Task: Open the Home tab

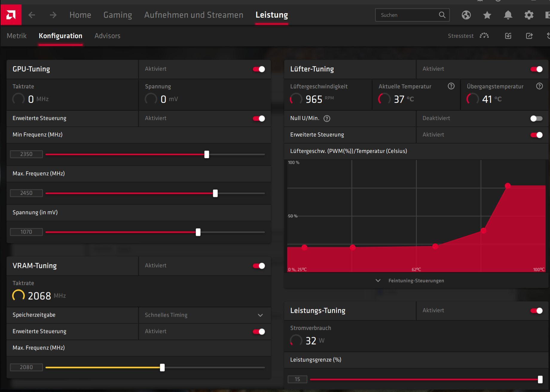Action: pos(80,15)
